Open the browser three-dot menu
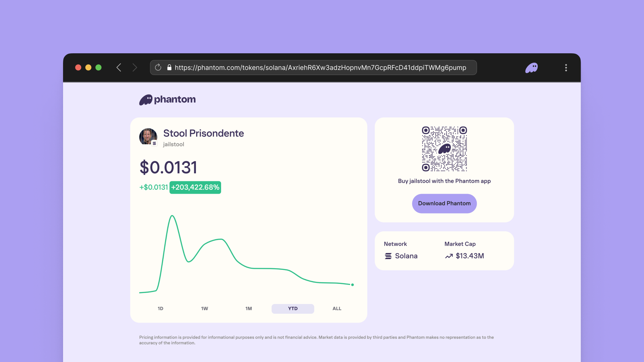644x362 pixels. (566, 68)
